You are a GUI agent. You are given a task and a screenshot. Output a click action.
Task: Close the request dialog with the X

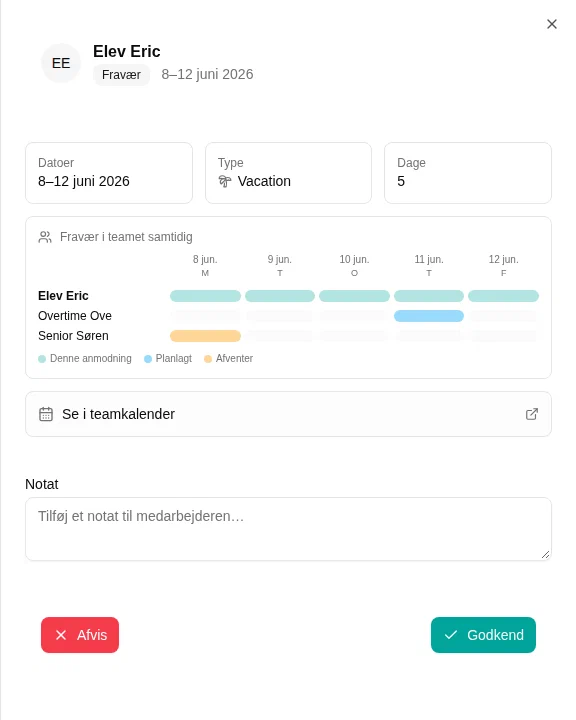coord(552,24)
